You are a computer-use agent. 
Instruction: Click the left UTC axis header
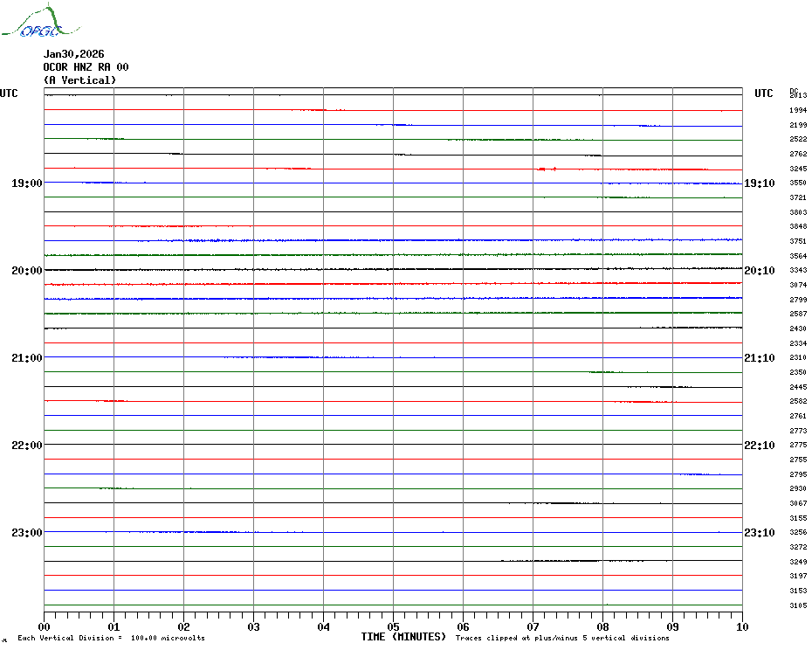(9, 93)
